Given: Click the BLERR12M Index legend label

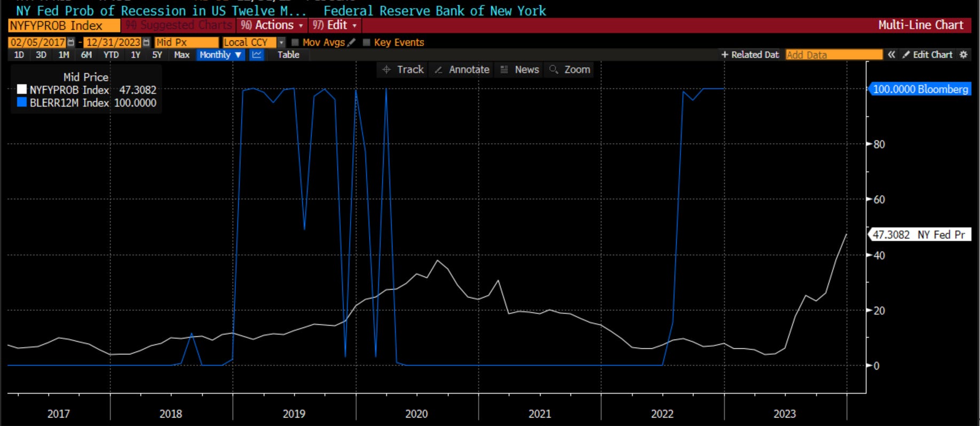Looking at the screenshot, I should pos(69,102).
